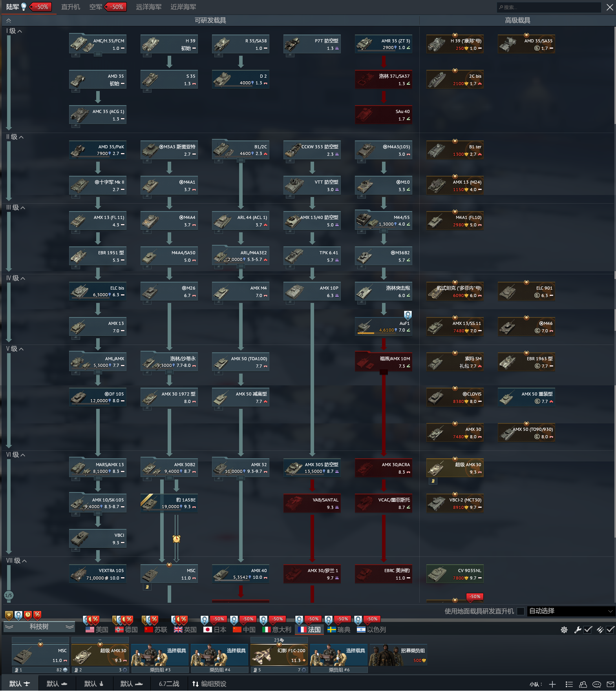Screen dimensions: 616x691
Task: Click the alarm clock icon below 豹 1A5BE
Action: click(x=177, y=539)
